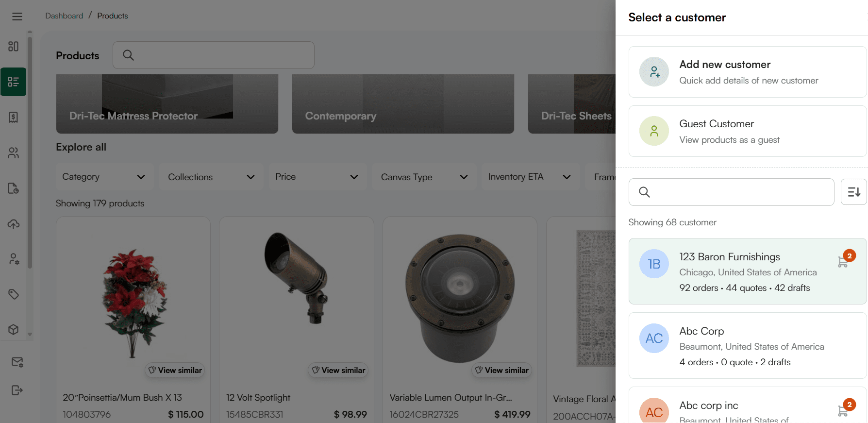Choose Guest Customer option
The width and height of the screenshot is (868, 423).
747,131
